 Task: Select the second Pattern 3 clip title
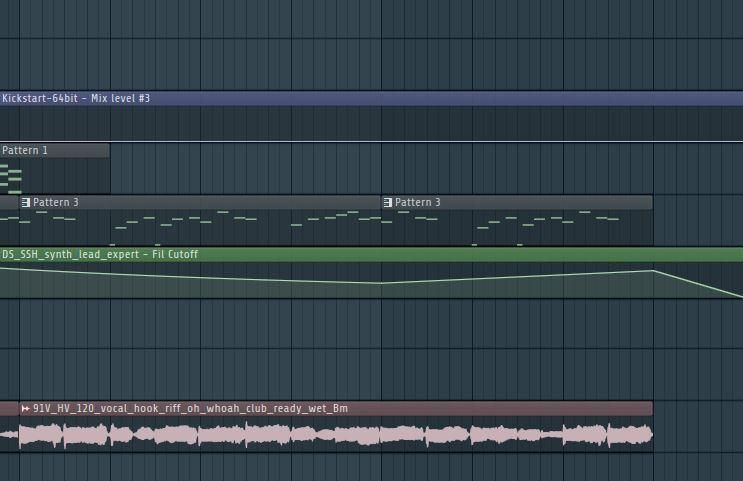click(417, 202)
